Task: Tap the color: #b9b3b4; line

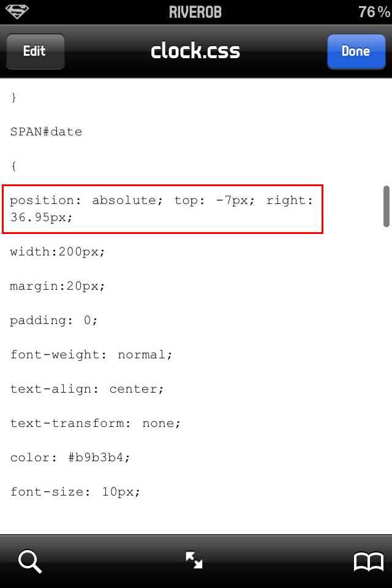Action: pyautogui.click(x=70, y=458)
